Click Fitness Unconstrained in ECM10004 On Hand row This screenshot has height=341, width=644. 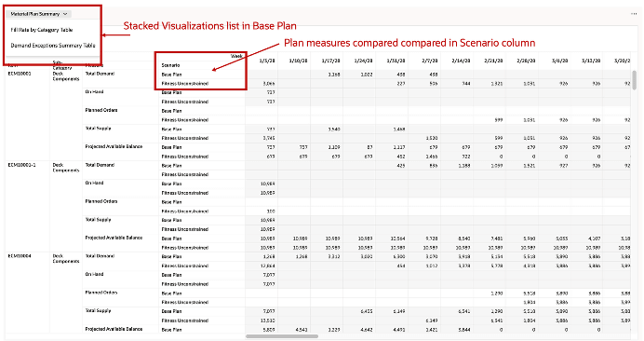tap(185, 284)
